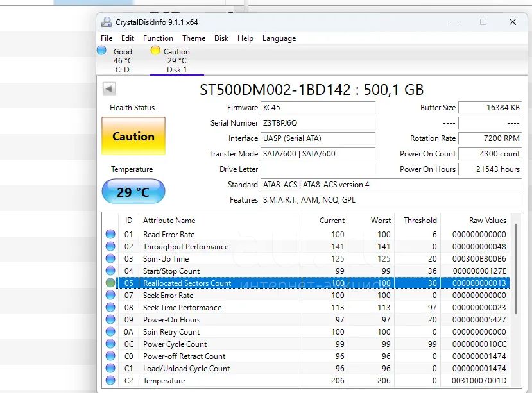Screen dimensions: 532x393
Task: Click the status orb for Temperature attribute
Action: click(x=110, y=380)
